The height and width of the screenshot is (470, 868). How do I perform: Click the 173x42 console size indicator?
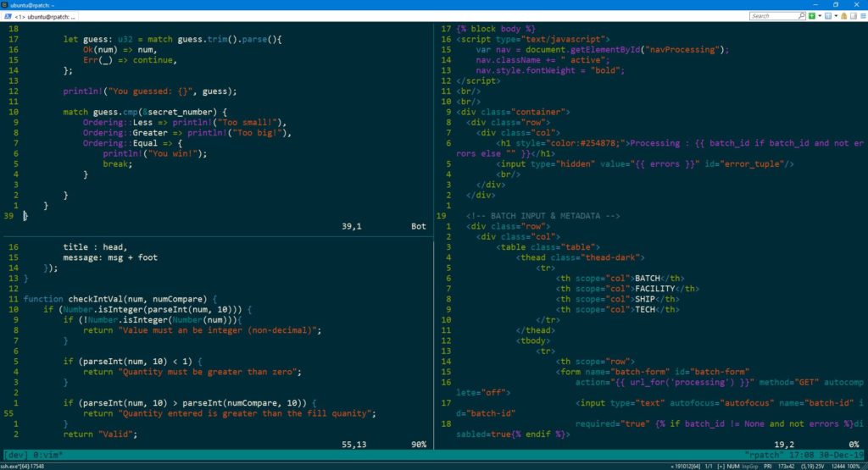point(791,466)
